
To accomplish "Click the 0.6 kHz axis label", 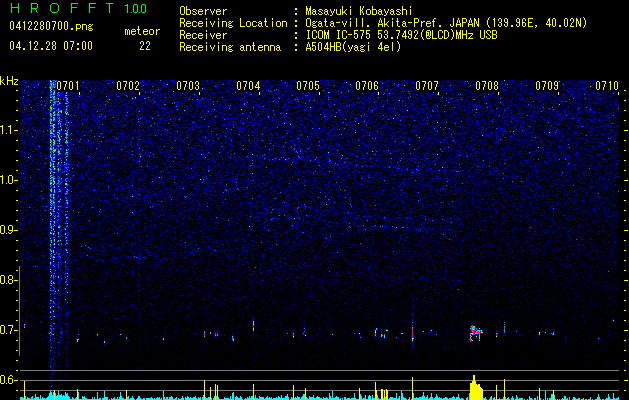I will coord(9,380).
